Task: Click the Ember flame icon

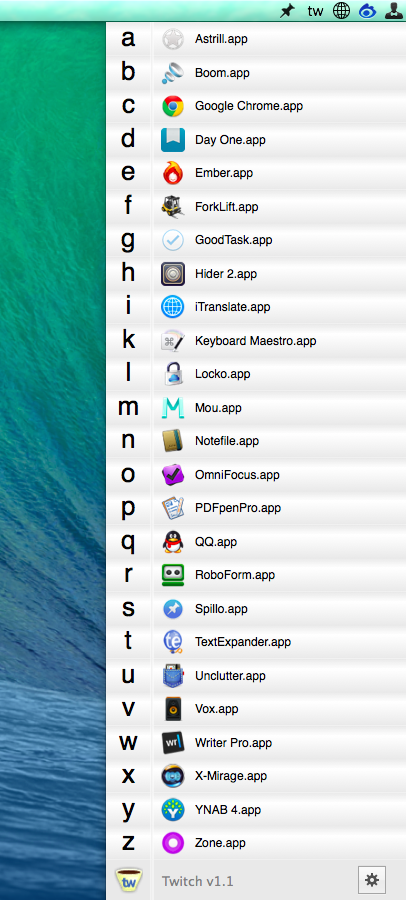Action: click(x=173, y=173)
